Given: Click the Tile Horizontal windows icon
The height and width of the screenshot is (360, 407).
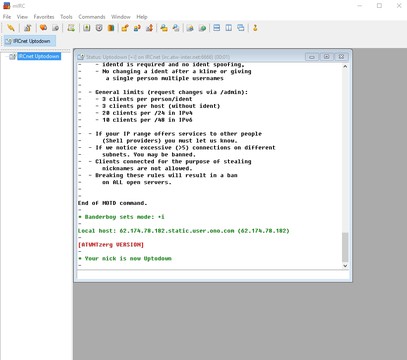Looking at the screenshot, I should click(x=217, y=28).
